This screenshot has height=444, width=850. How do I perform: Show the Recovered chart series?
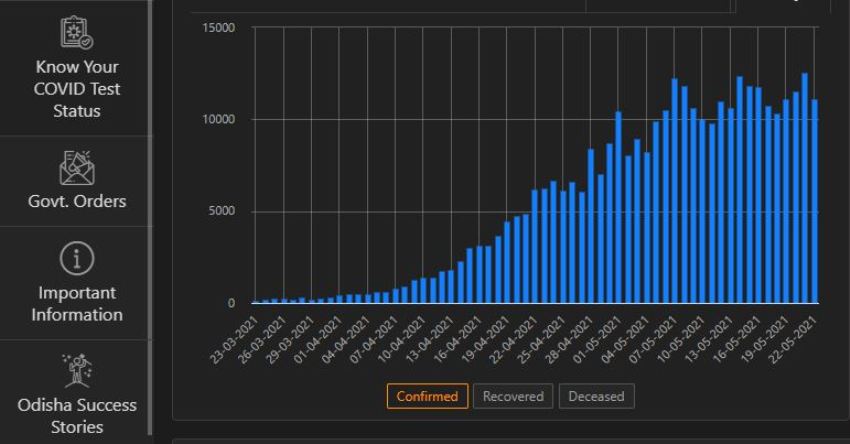513,396
